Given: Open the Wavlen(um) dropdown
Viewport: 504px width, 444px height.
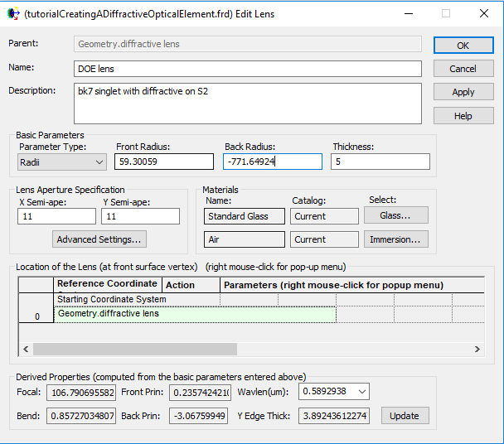Looking at the screenshot, I should [x=334, y=391].
